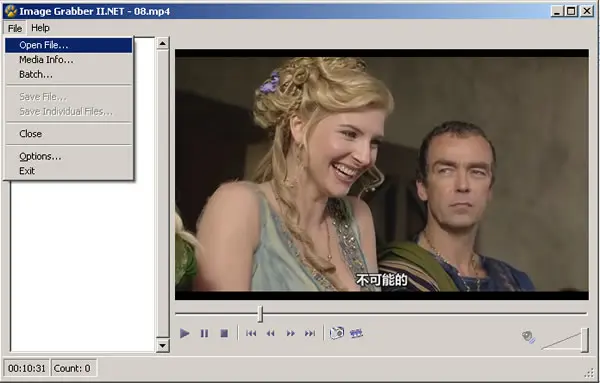Screen dimensions: 600x383
Task: Click the Count: 0 status field
Action: tap(73, 368)
